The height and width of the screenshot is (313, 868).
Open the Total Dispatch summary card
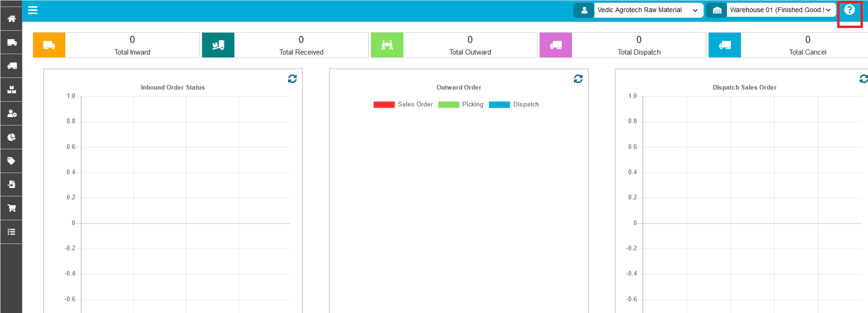click(639, 45)
